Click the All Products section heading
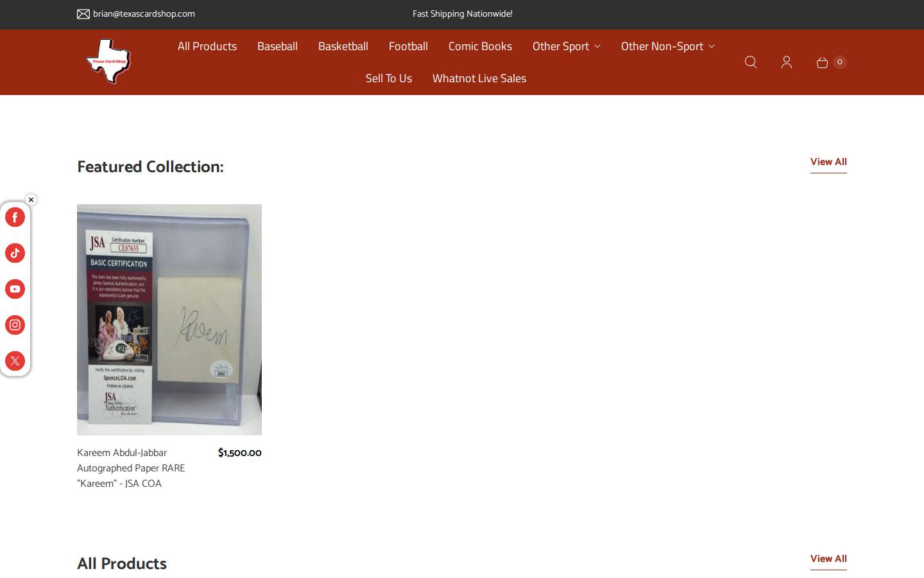Screen dimensions: 924x578 [x=122, y=564]
